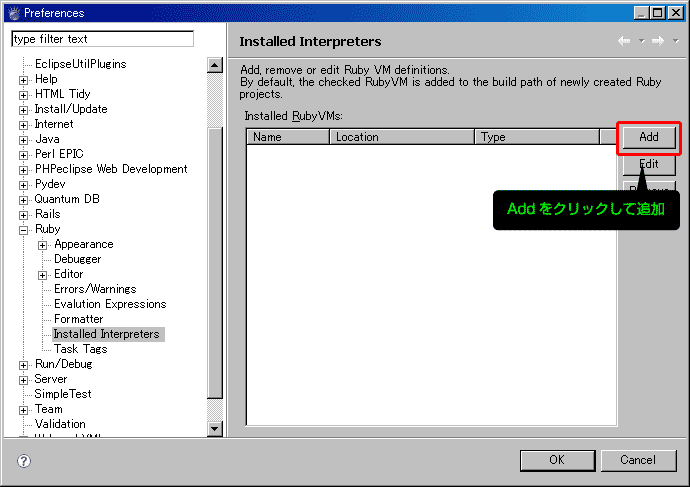Select Task Tags preference page
The width and height of the screenshot is (690, 487).
(81, 349)
